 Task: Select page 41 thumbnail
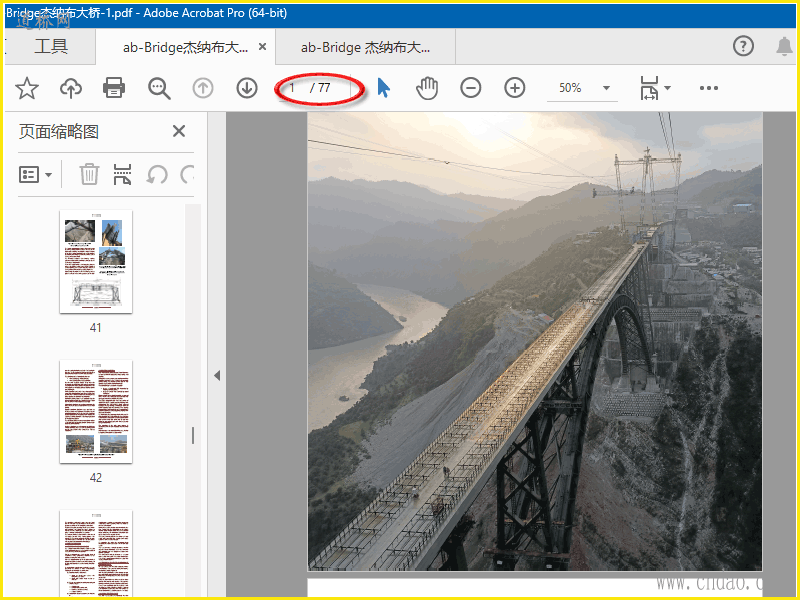coord(96,262)
